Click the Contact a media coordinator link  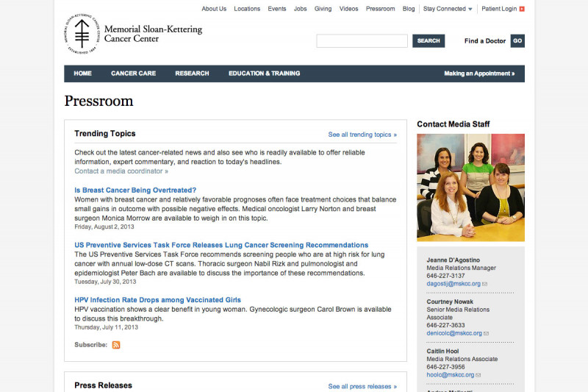click(x=121, y=171)
